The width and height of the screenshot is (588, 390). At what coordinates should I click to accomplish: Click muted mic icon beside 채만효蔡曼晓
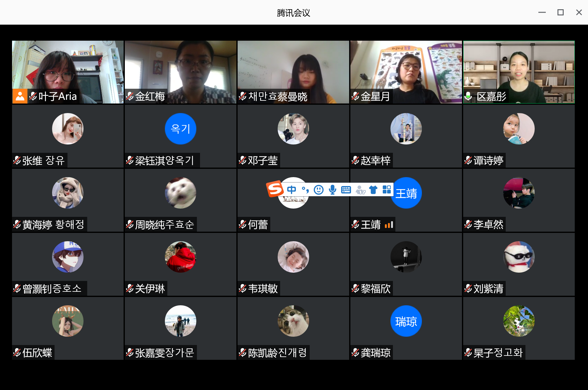pos(243,96)
